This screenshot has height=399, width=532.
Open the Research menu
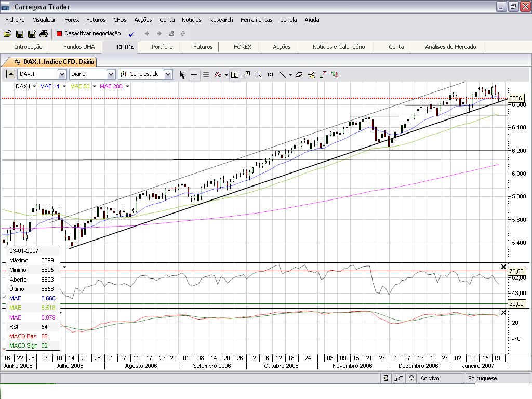click(221, 20)
